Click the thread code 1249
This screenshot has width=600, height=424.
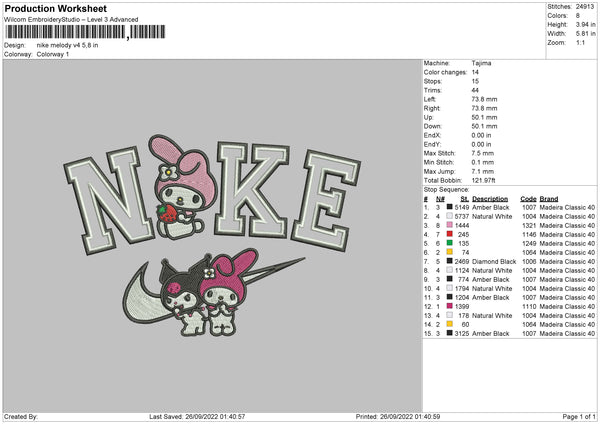[529, 243]
